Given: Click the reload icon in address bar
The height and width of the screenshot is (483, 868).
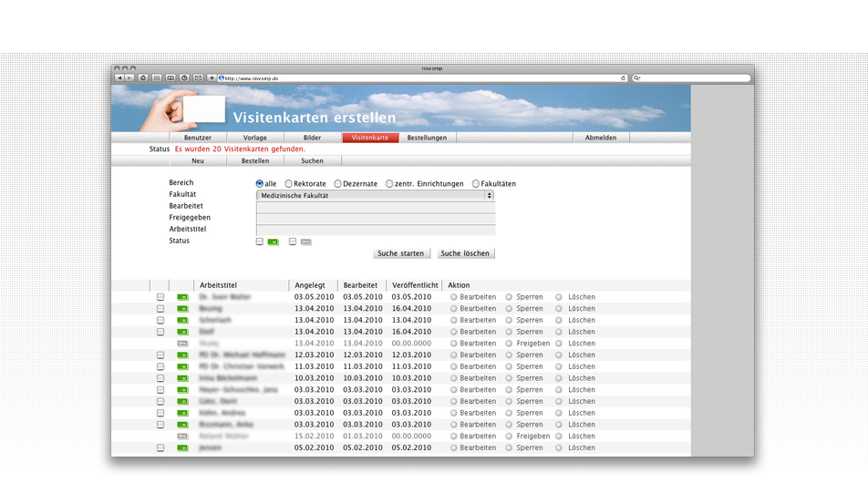Looking at the screenshot, I should click(623, 78).
